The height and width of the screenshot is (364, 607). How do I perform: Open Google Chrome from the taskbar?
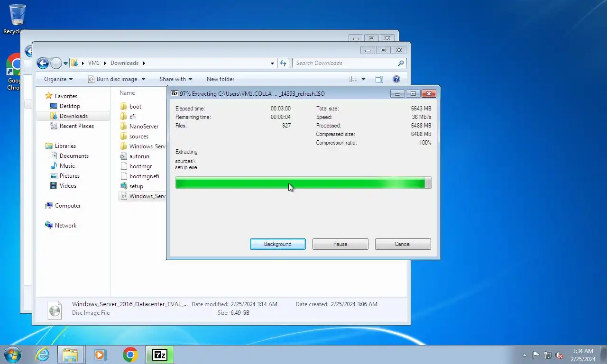(130, 355)
